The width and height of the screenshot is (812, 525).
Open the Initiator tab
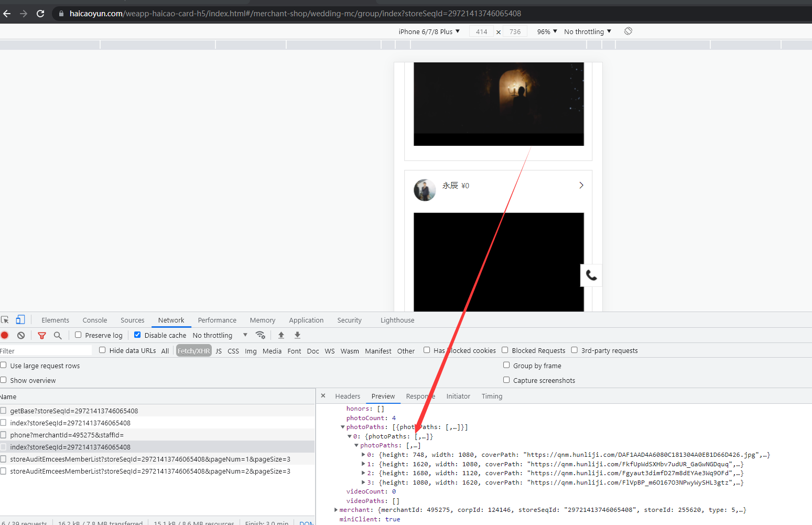[x=458, y=397]
